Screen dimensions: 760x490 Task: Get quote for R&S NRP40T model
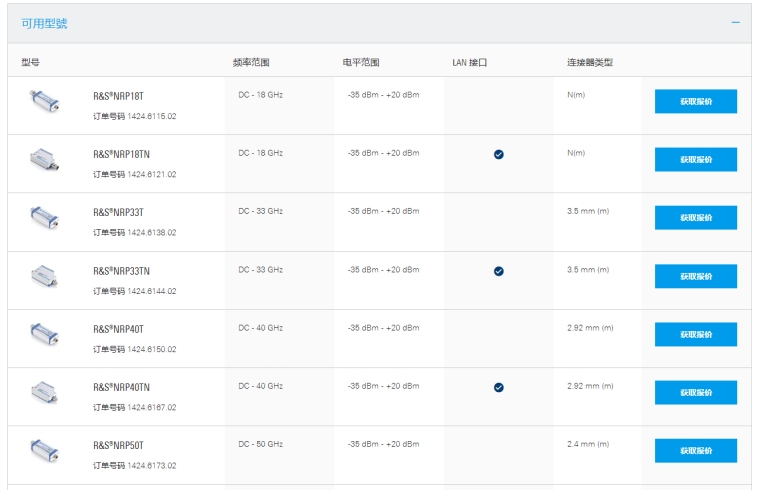click(x=695, y=334)
